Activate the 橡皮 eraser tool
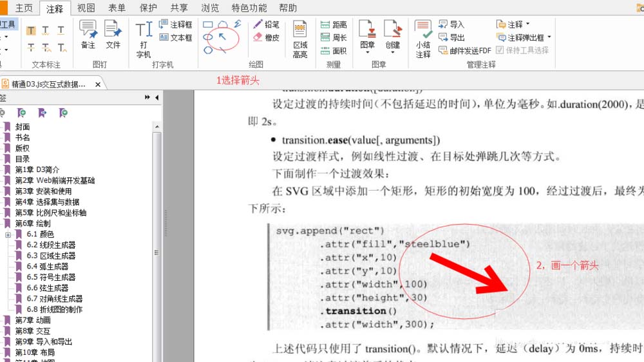The image size is (644, 362). tap(266, 37)
